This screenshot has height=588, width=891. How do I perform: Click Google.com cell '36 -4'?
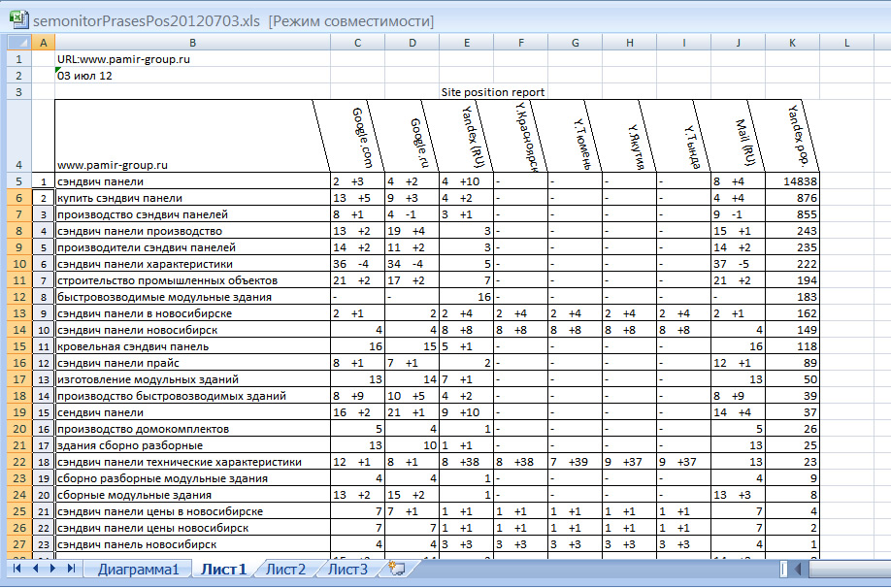pos(357,264)
